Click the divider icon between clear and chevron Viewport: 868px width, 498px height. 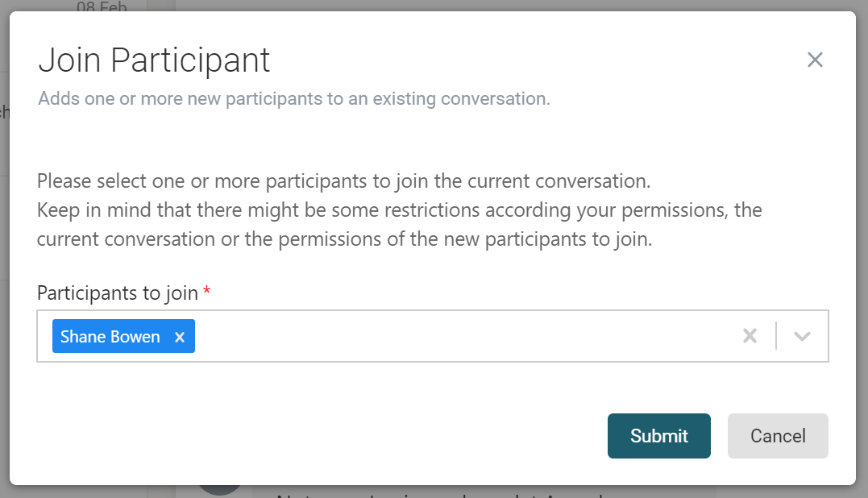pyautogui.click(x=776, y=336)
